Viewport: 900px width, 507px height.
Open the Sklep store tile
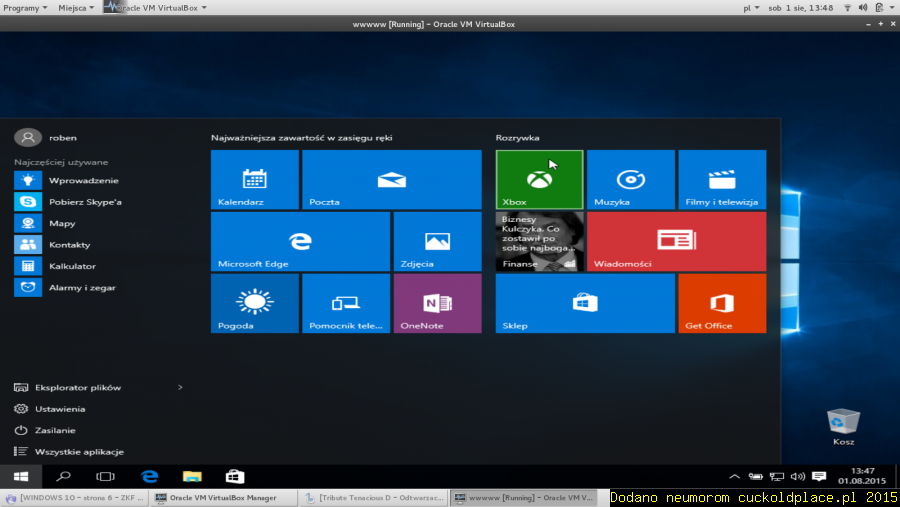tap(585, 303)
